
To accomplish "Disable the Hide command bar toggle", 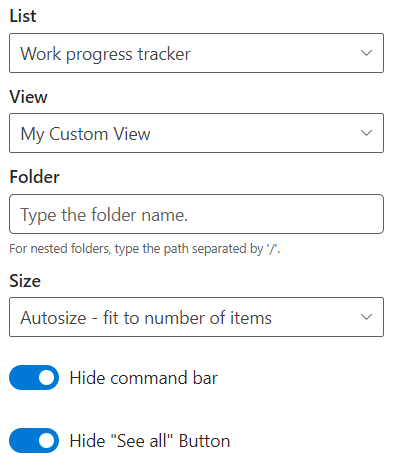I will pos(34,377).
